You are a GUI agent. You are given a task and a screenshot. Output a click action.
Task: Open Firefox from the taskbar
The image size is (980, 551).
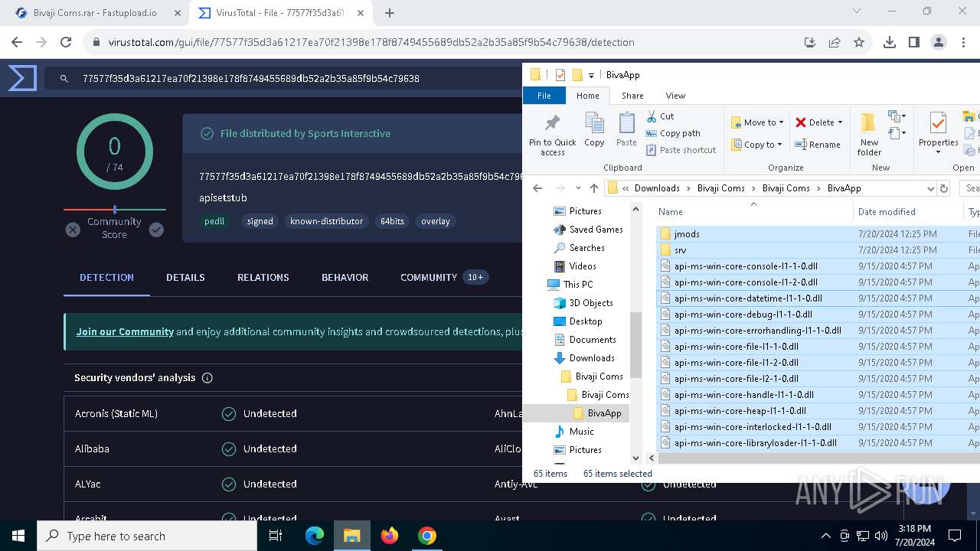pos(390,536)
